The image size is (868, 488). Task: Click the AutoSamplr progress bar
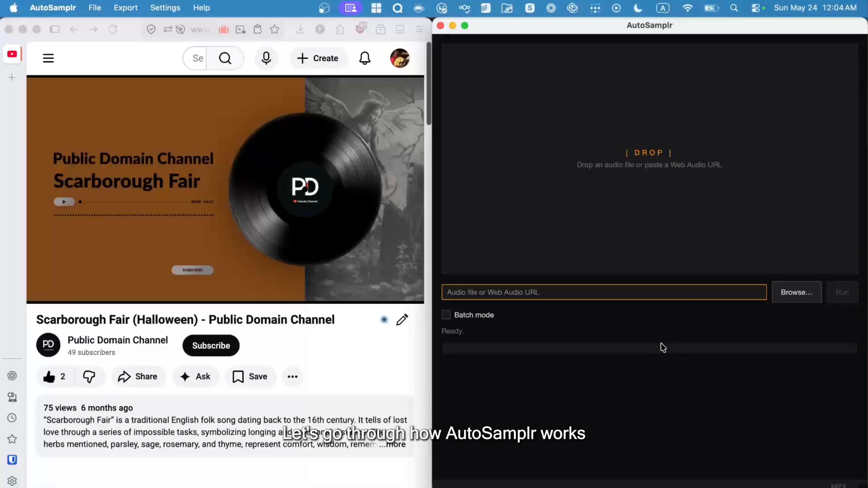click(649, 348)
